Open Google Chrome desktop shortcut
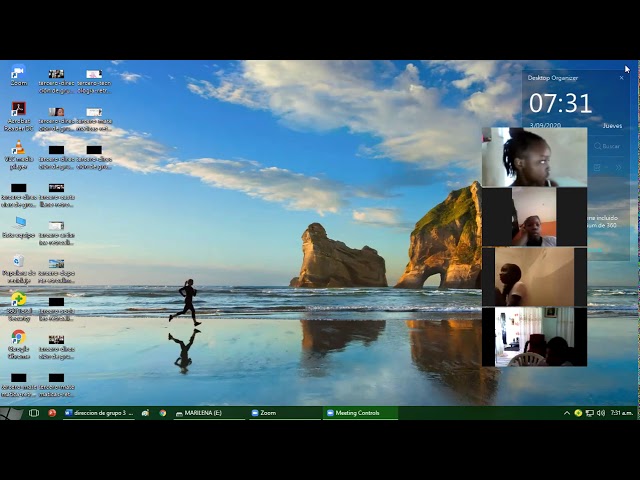640x480 pixels. [18, 344]
